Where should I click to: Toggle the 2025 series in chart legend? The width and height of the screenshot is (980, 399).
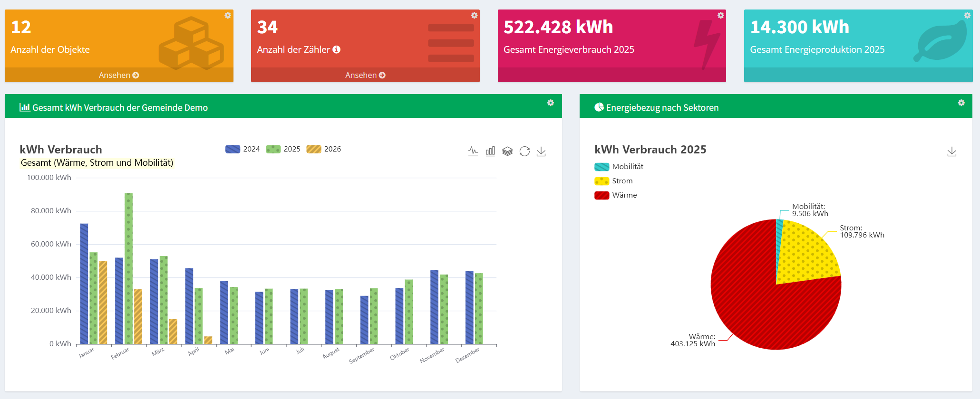click(x=283, y=149)
